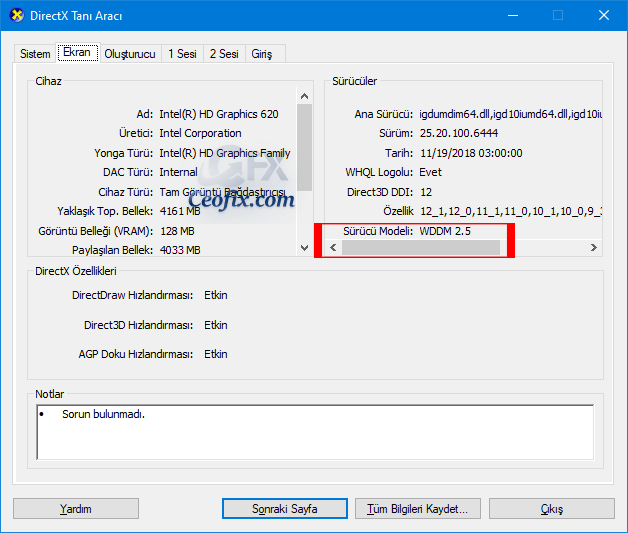Click the Sürücü Modeli value WDDM 2.5
This screenshot has height=533, width=628.
click(445, 231)
